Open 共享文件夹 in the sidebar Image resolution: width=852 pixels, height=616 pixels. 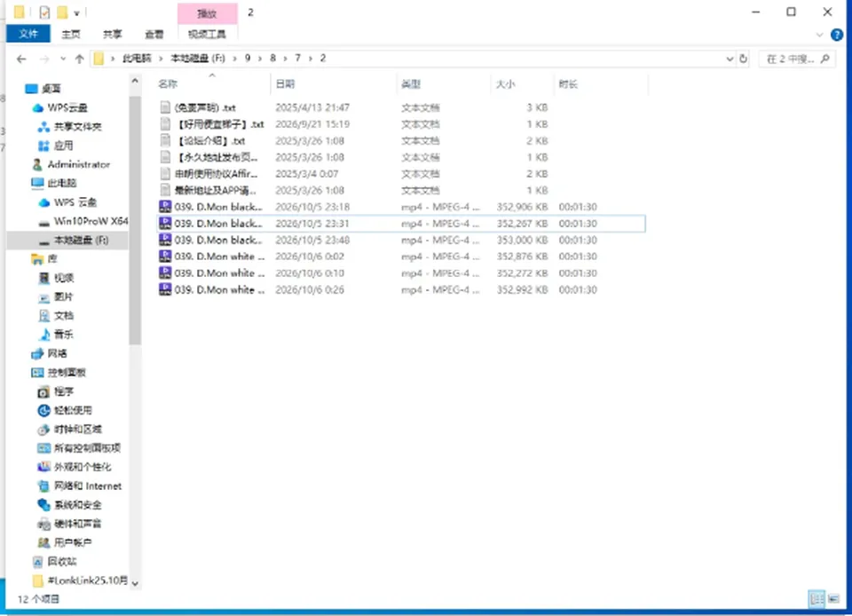coord(78,127)
